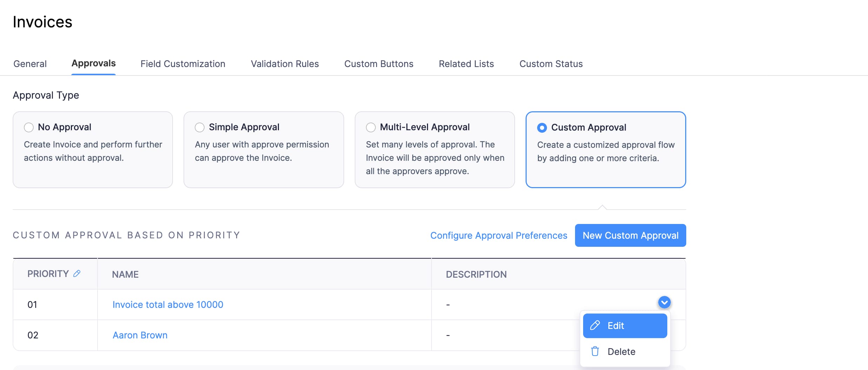The height and width of the screenshot is (370, 868).
Task: Click the trash icon in Delete option
Action: coord(595,351)
